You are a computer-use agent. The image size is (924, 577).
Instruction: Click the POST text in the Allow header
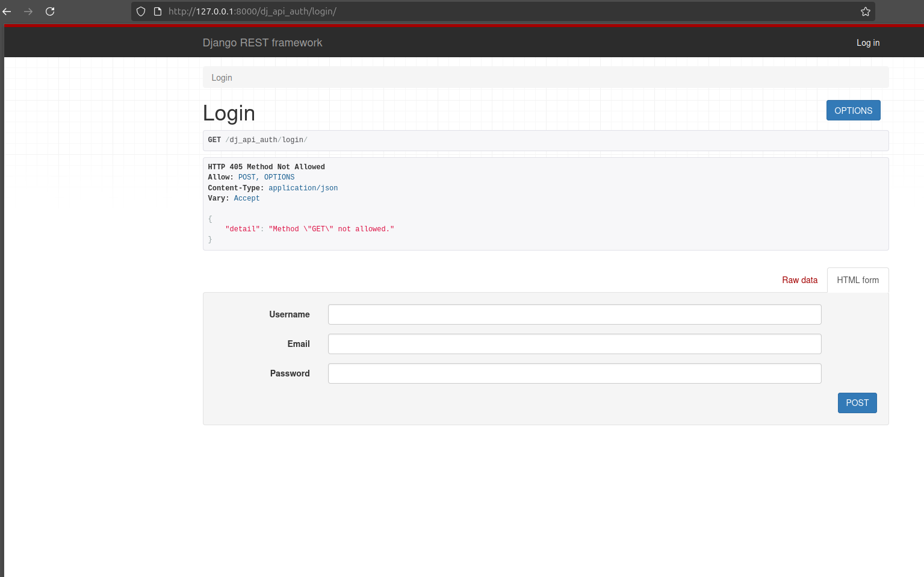coord(247,176)
